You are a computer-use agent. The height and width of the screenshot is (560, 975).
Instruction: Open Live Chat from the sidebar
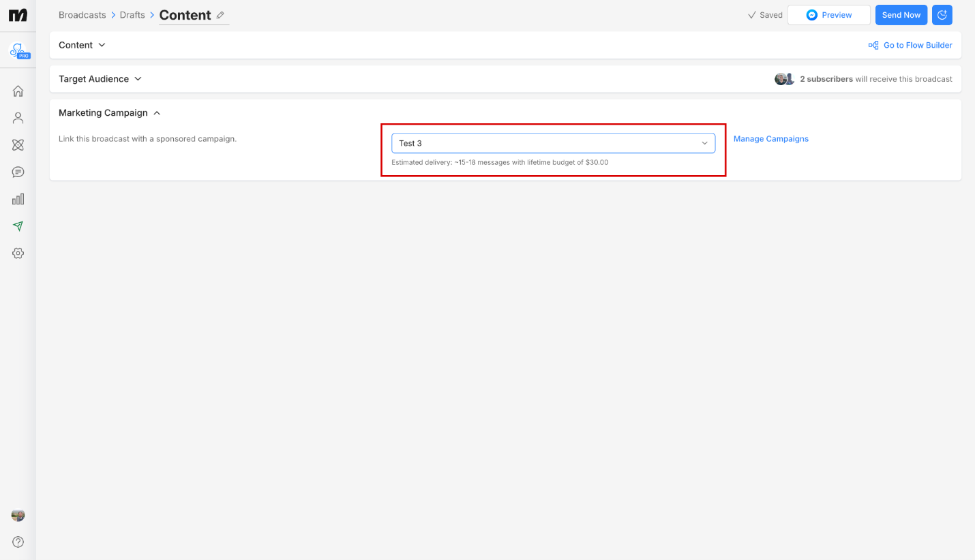pyautogui.click(x=18, y=172)
